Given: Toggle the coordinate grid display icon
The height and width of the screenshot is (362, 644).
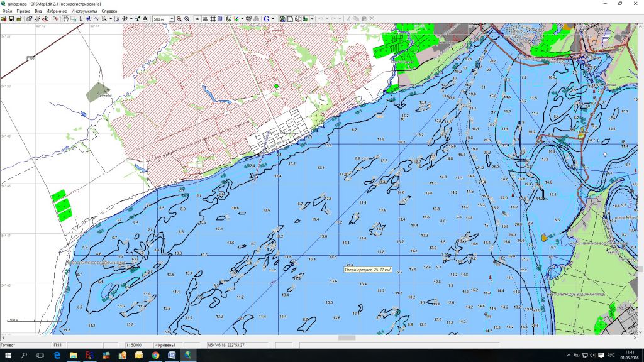Looking at the screenshot, I should pyautogui.click(x=213, y=19).
